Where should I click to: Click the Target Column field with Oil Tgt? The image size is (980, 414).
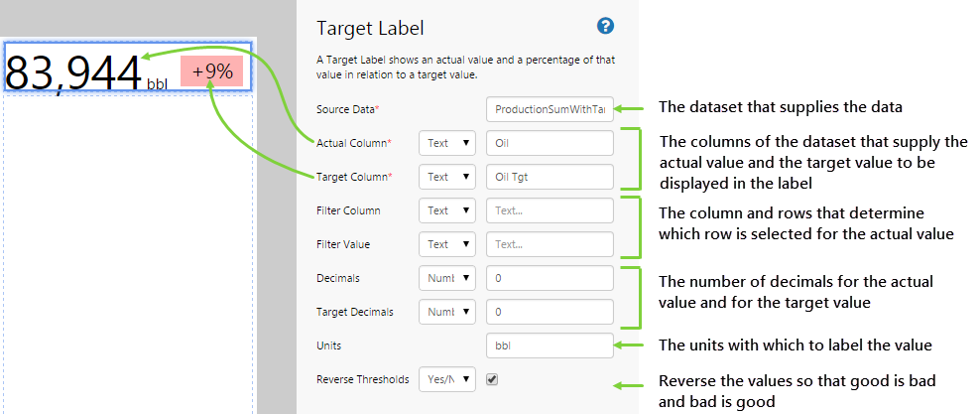[x=551, y=177]
